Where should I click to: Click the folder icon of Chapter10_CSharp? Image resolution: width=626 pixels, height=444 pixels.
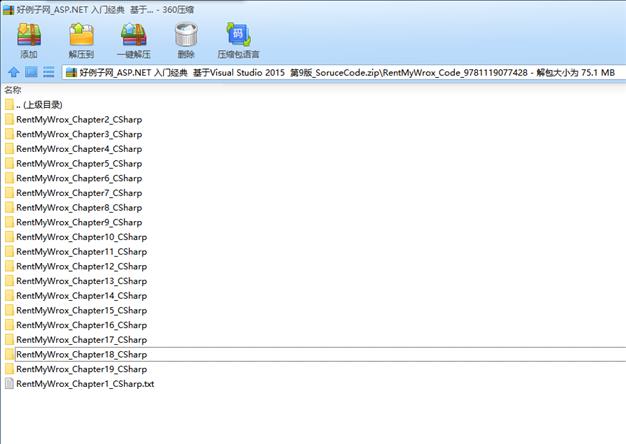[10, 237]
